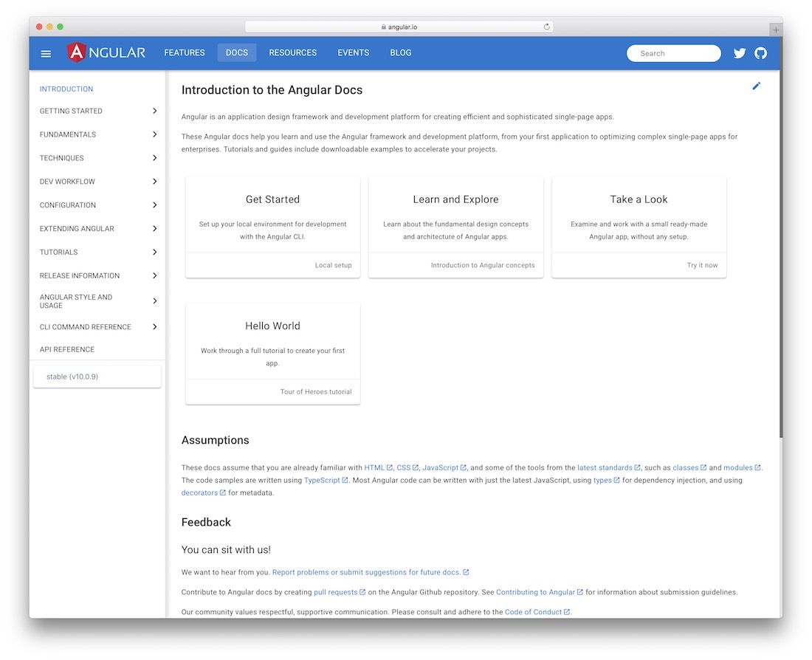This screenshot has height=660, width=812.
Task: Open the Blog nav link
Action: tap(401, 53)
